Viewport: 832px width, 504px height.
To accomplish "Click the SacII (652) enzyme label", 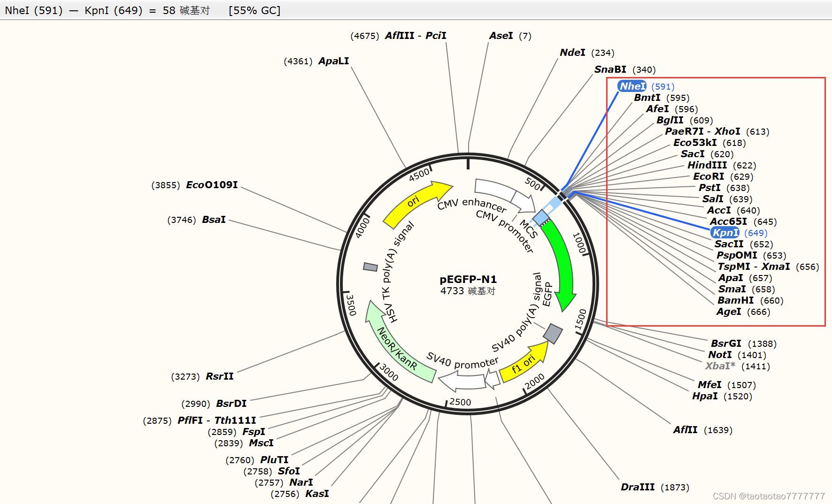I will (744, 244).
